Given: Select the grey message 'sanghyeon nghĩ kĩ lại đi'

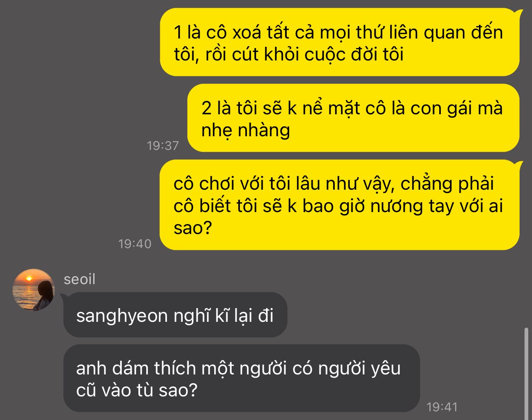Looking at the screenshot, I should [x=175, y=315].
